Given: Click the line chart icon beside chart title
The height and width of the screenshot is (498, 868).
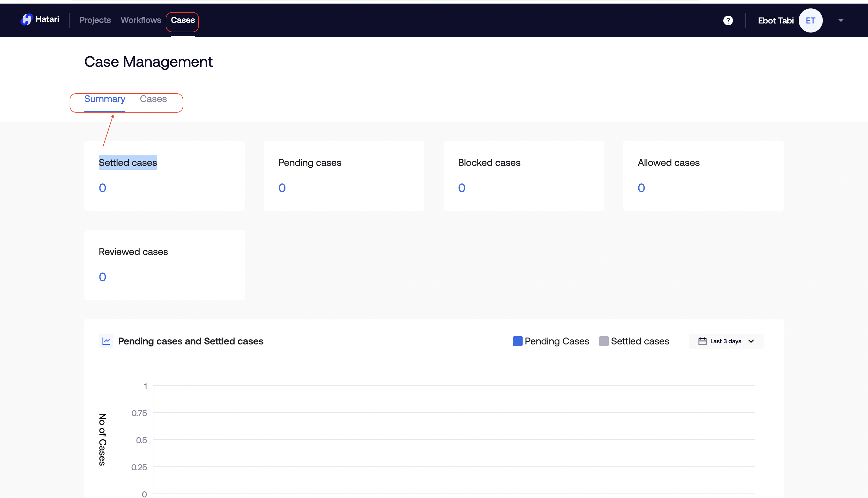Looking at the screenshot, I should point(106,341).
